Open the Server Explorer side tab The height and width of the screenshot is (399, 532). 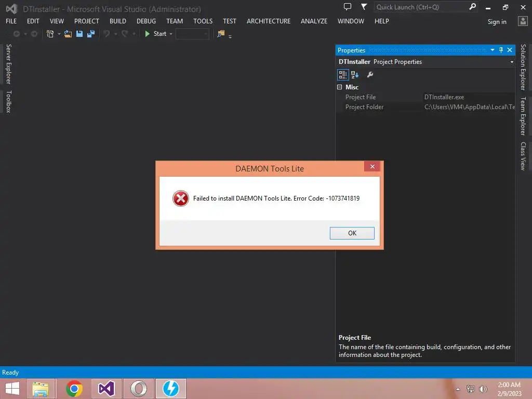pos(9,64)
